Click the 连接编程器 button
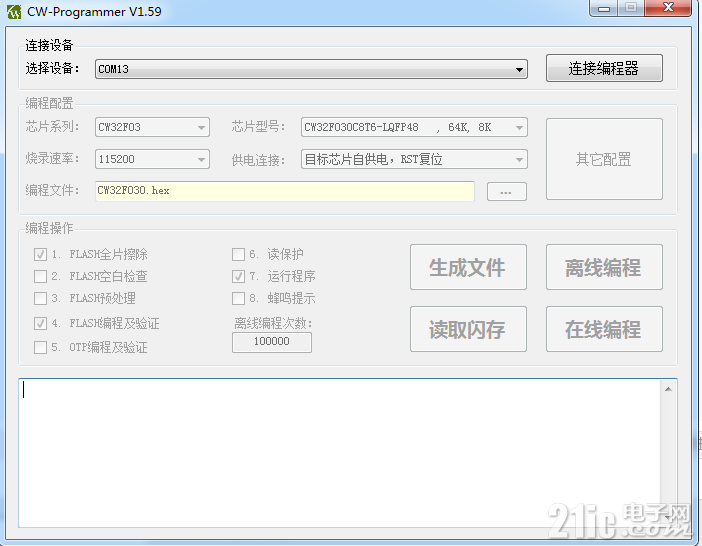 pos(604,68)
